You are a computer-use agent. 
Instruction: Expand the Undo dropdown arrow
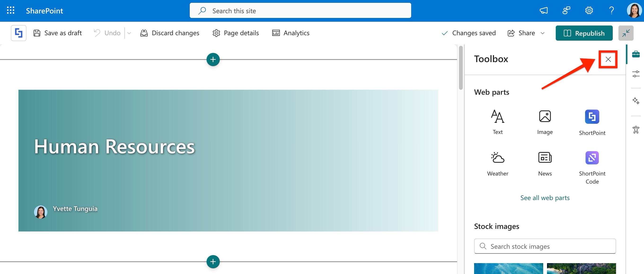click(x=129, y=33)
